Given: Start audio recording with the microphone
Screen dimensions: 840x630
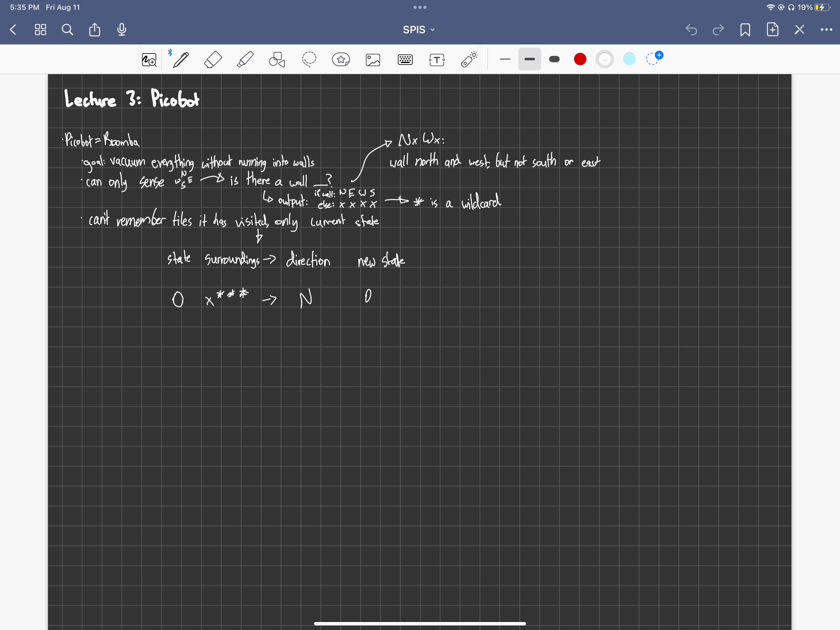Looking at the screenshot, I should (x=121, y=30).
